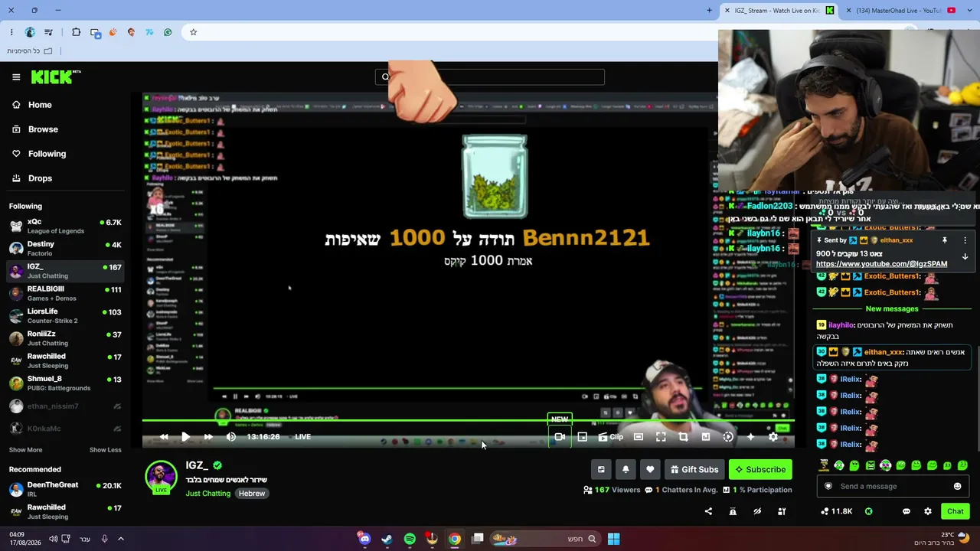Image resolution: width=980 pixels, height=551 pixels.
Task: Enable picture-in-picture mode
Action: point(583,437)
